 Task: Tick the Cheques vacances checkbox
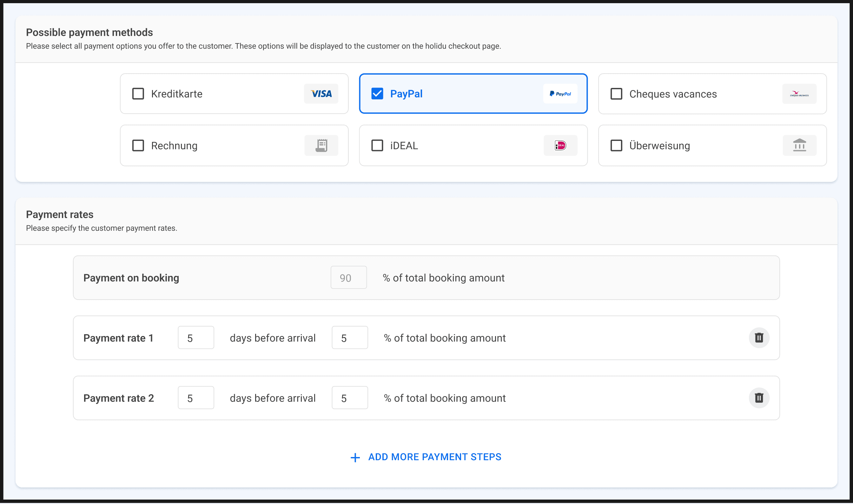[616, 94]
